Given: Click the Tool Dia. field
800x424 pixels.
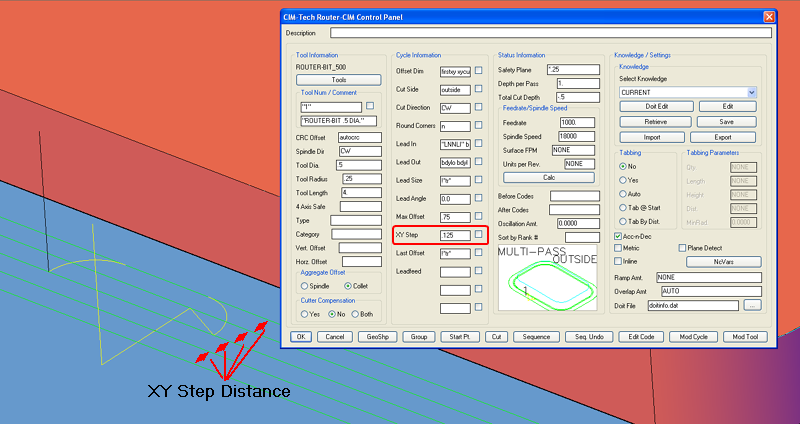Looking at the screenshot, I should (359, 165).
